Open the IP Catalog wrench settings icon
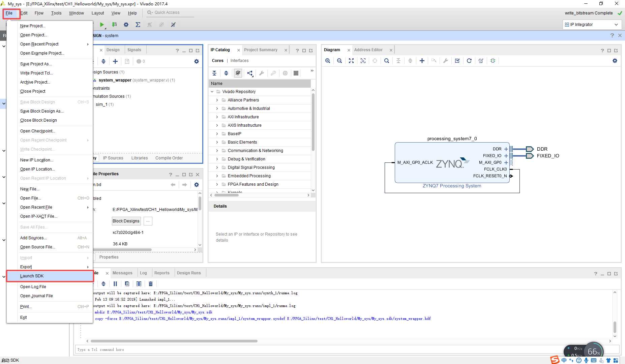Viewport: 625px width, 364px height. [262, 73]
